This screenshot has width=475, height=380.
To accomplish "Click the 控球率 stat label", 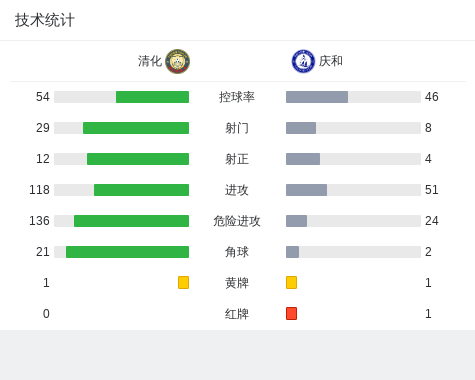I will pyautogui.click(x=237, y=97).
